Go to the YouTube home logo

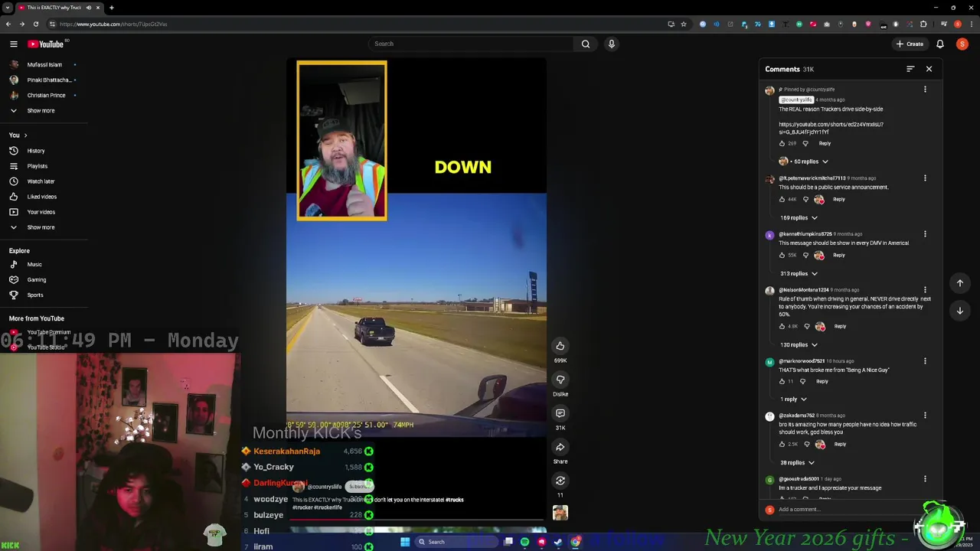coord(45,44)
